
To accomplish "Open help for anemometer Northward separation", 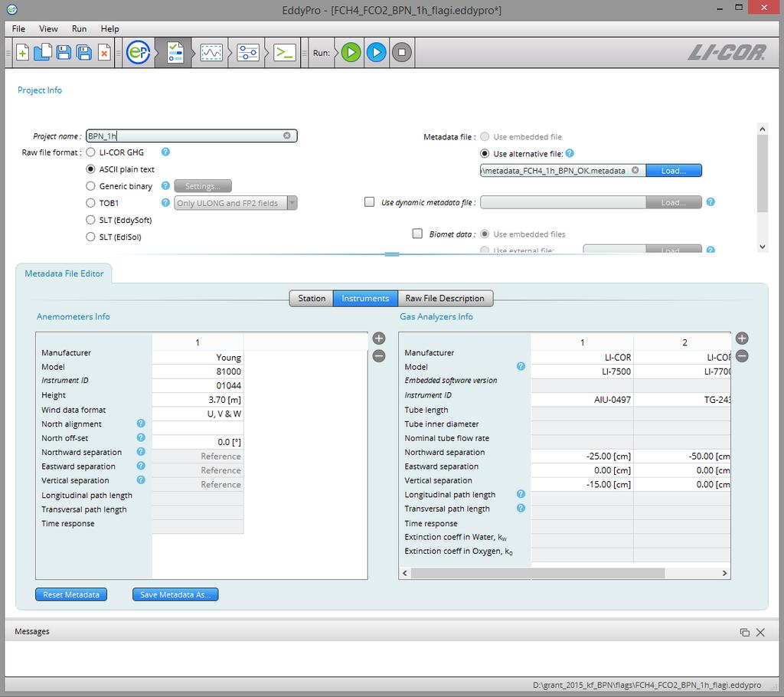I will (141, 451).
